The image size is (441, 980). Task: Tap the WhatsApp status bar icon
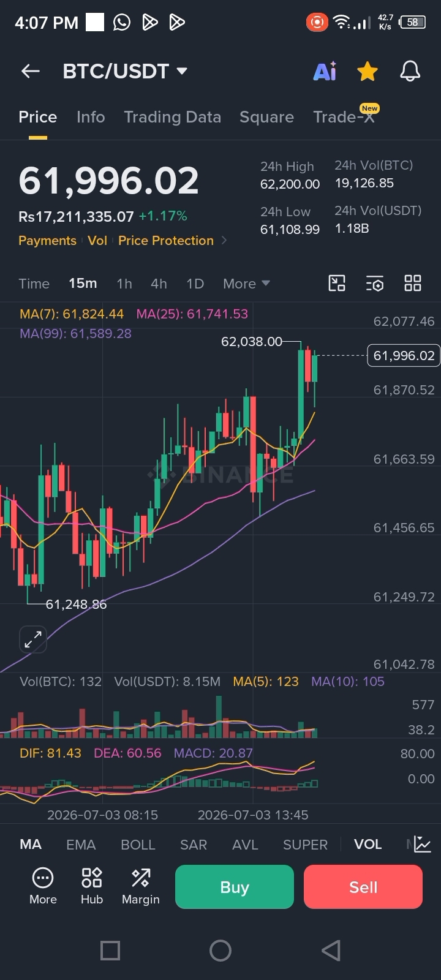pyautogui.click(x=122, y=23)
